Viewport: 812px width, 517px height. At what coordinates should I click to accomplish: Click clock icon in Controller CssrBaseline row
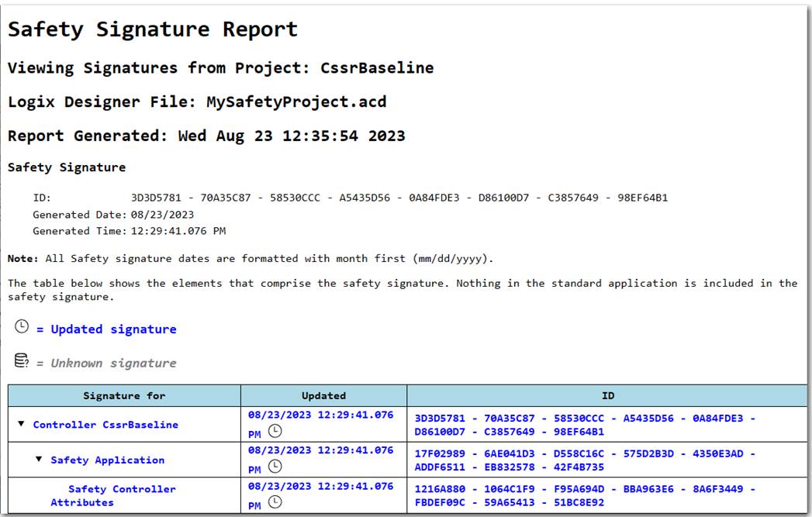(275, 431)
